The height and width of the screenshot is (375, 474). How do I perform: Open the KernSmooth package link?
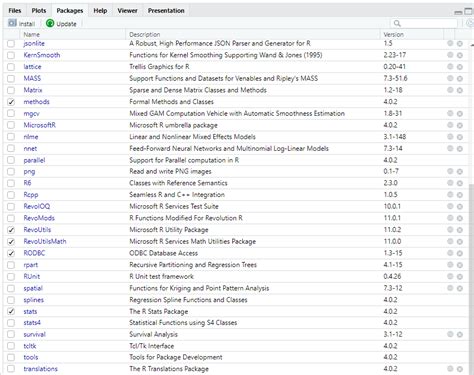42,55
